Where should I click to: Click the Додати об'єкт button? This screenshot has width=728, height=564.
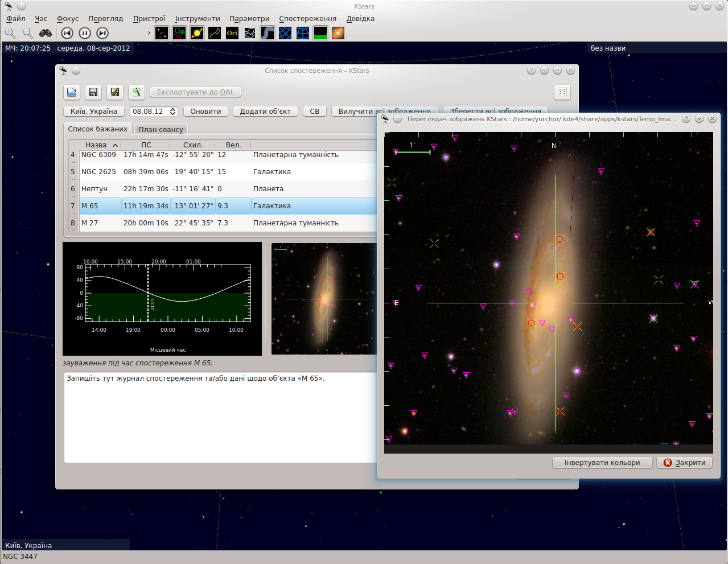click(265, 112)
